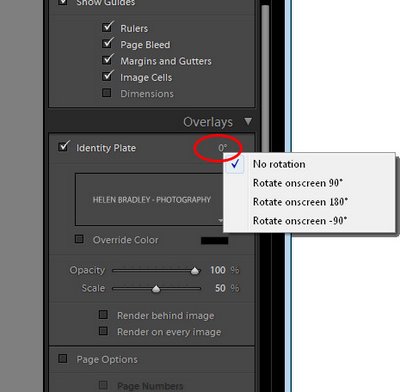Viewport: 400px width, 392px height.
Task: Click the black Override Color swatch
Action: point(215,240)
